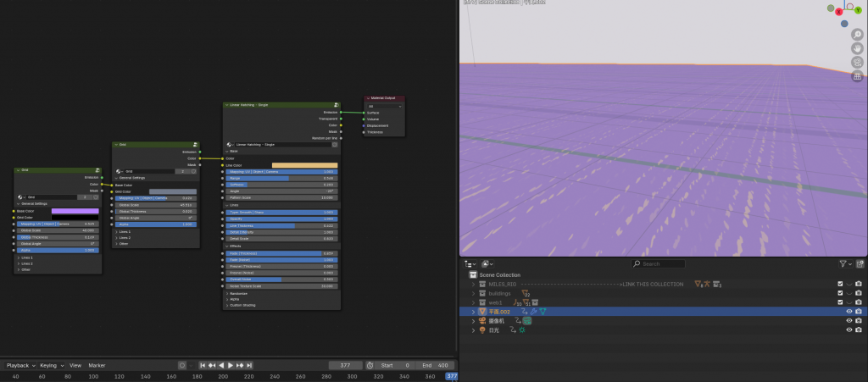Screen dimensions: 868x382
Task: Hide 平面.002 using its eye icon
Action: point(849,311)
